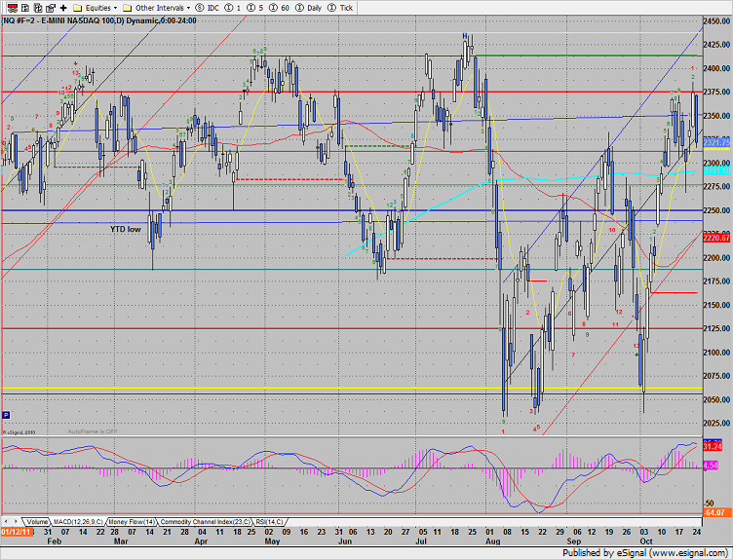Click the 2025.00 price axis label
The image size is (733, 560).
pyautogui.click(x=717, y=423)
